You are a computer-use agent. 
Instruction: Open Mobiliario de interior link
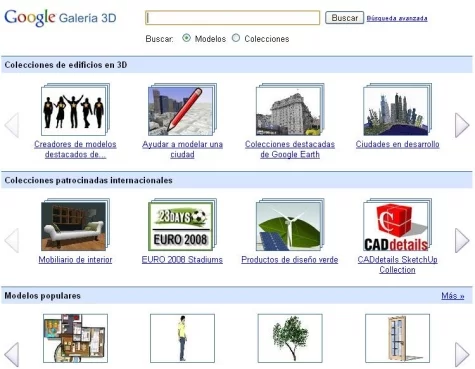point(75,260)
